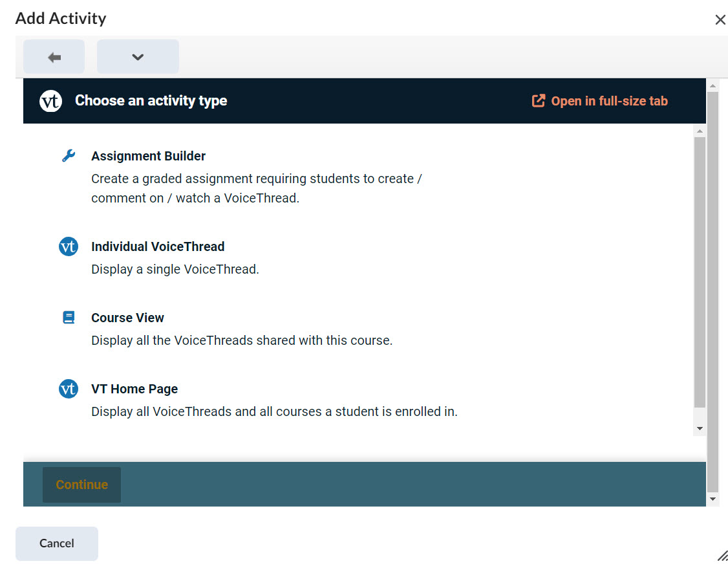
Task: Select the book icon for Course View
Action: coord(69,317)
